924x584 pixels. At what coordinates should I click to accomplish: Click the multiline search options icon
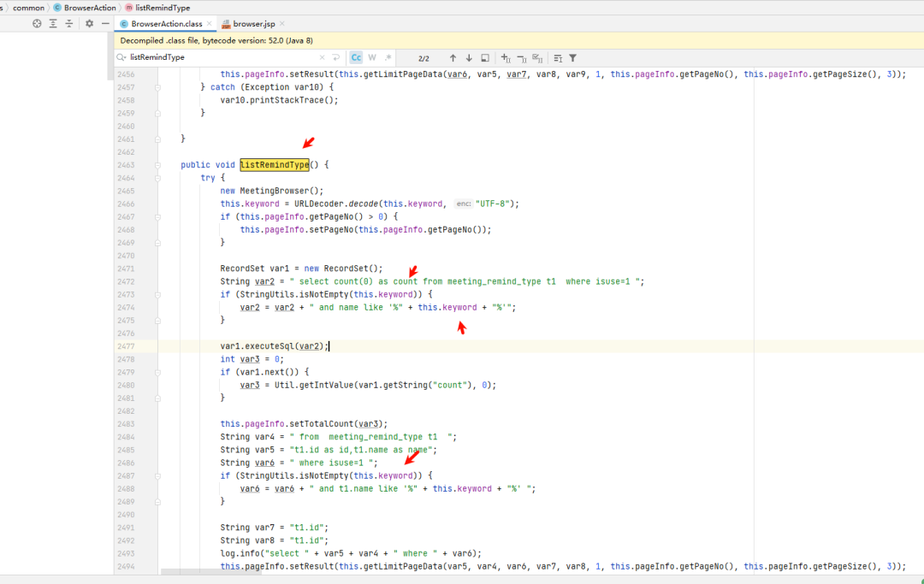coord(558,57)
